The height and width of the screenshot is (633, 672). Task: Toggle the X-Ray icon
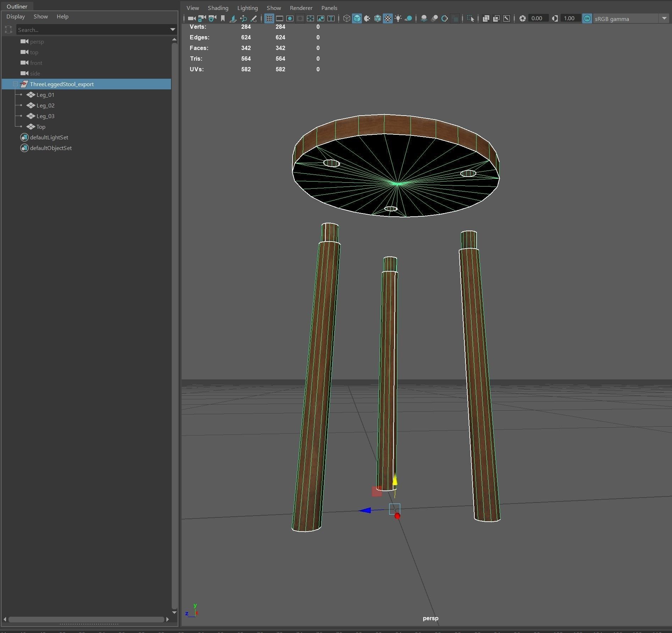[486, 18]
